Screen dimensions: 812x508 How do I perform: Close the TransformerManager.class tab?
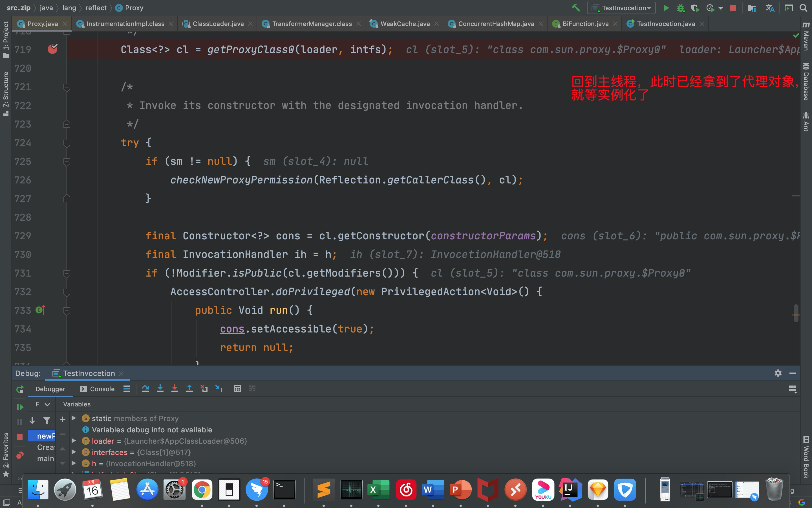[x=358, y=23]
